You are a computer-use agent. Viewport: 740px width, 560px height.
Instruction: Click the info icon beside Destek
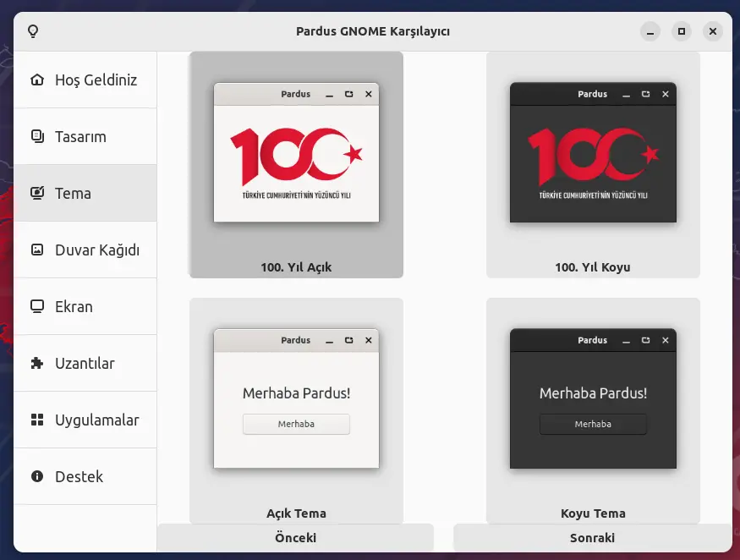(37, 476)
